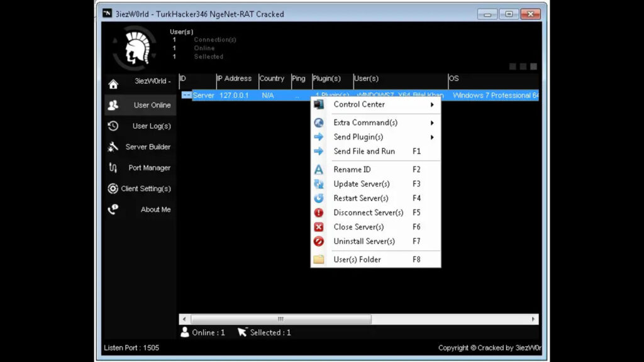Viewport: 644px width, 362px height.
Task: Click the Windows 7 Professional OS cell
Action: [x=496, y=96]
